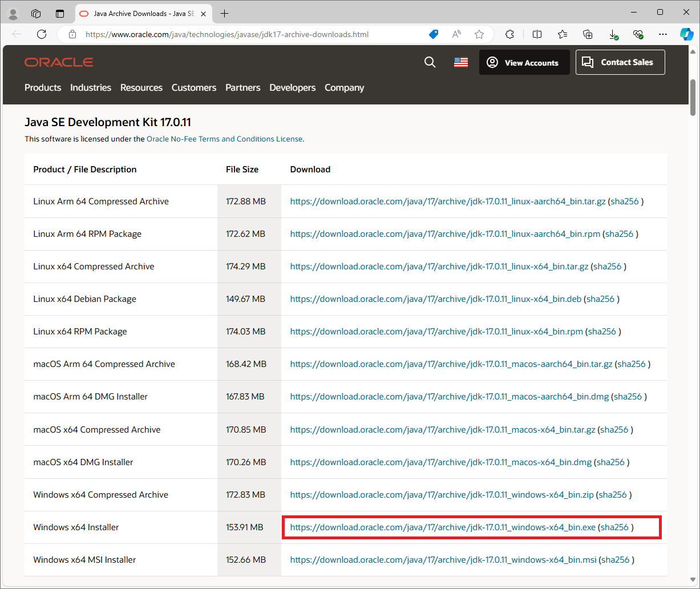Activate Read aloud icon in address bar
Image resolution: width=700 pixels, height=589 pixels.
click(456, 34)
